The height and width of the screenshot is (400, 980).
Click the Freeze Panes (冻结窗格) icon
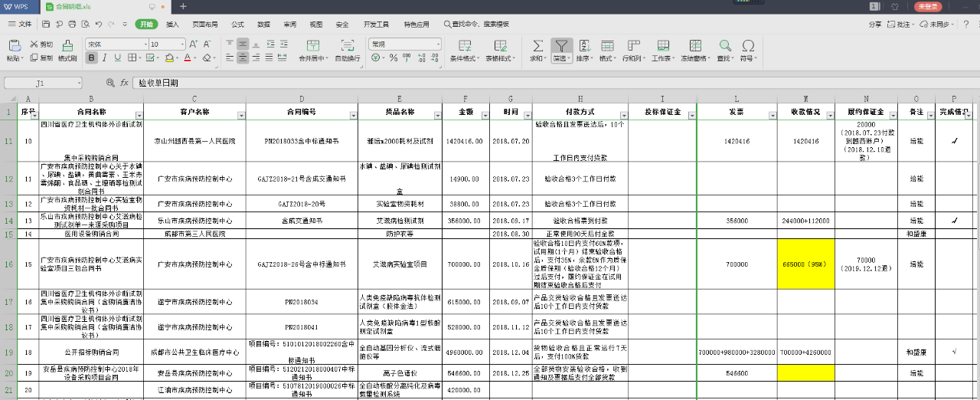pos(694,47)
